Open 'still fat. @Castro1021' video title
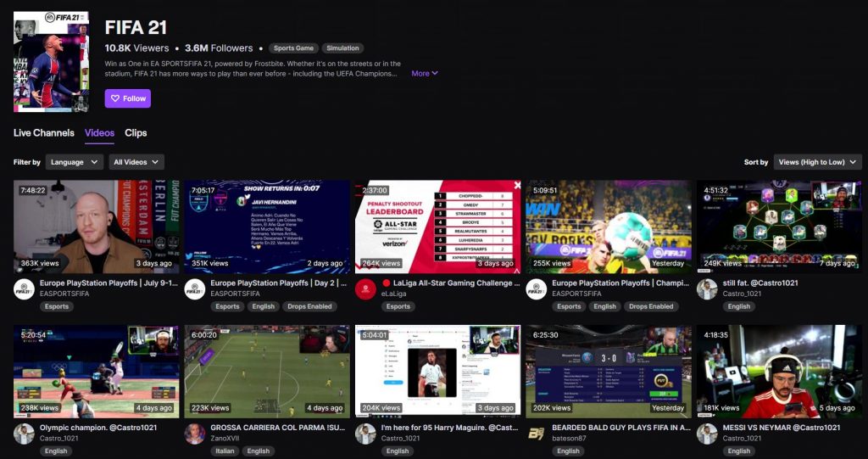The image size is (868, 459). [x=760, y=283]
